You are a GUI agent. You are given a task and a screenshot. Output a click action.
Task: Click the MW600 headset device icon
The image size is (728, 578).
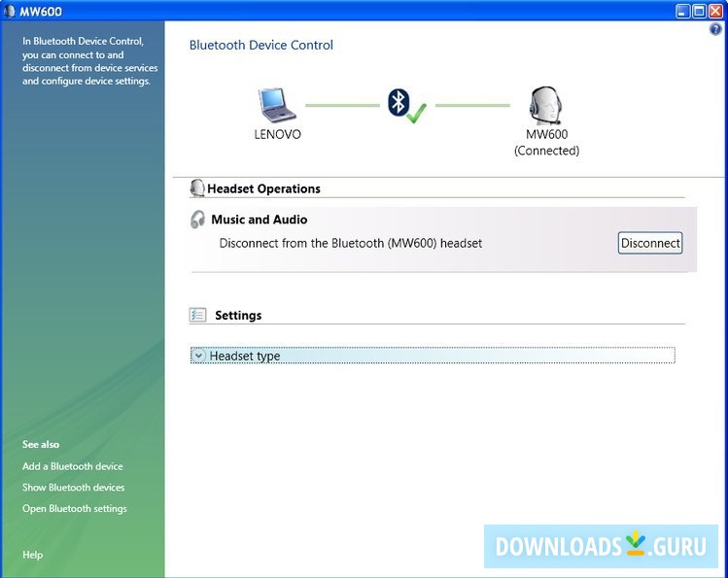(x=545, y=105)
